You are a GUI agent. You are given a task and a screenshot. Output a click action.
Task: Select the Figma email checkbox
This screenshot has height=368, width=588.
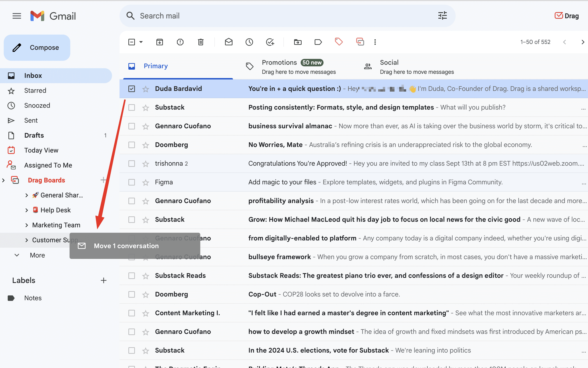point(131,182)
